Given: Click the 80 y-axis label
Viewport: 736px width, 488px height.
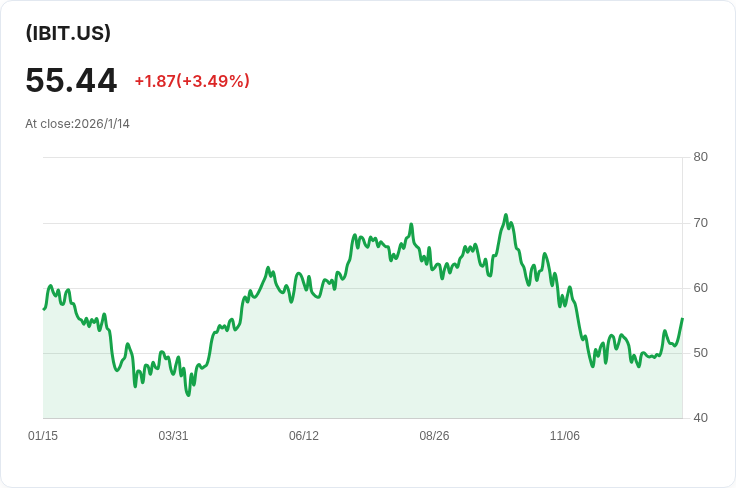Looking at the screenshot, I should pos(700,157).
